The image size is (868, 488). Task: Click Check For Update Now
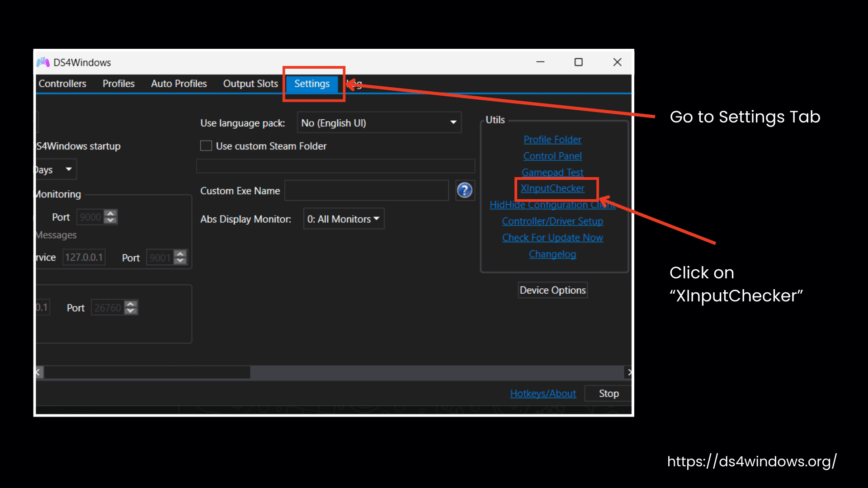552,238
